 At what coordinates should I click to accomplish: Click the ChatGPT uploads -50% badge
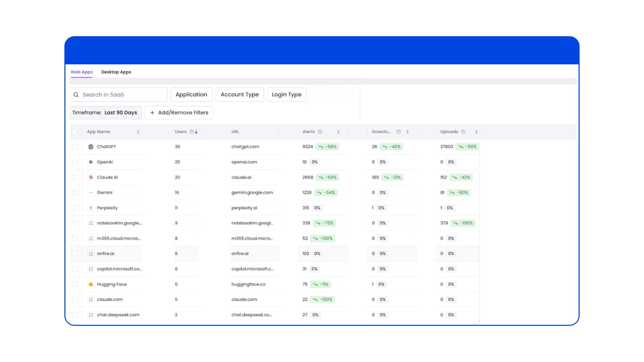tap(467, 147)
